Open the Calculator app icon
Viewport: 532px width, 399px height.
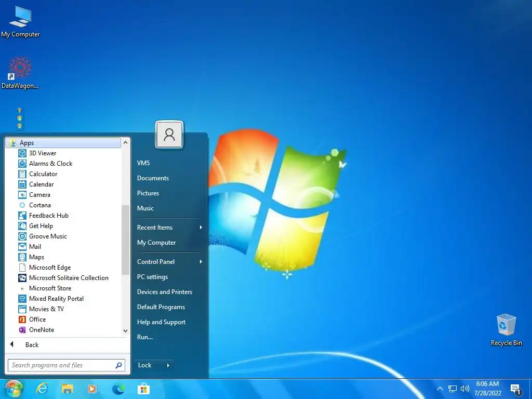point(22,174)
